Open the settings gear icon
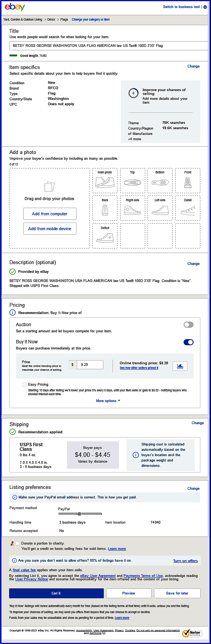This screenshot has width=211, height=644. coord(205,7)
